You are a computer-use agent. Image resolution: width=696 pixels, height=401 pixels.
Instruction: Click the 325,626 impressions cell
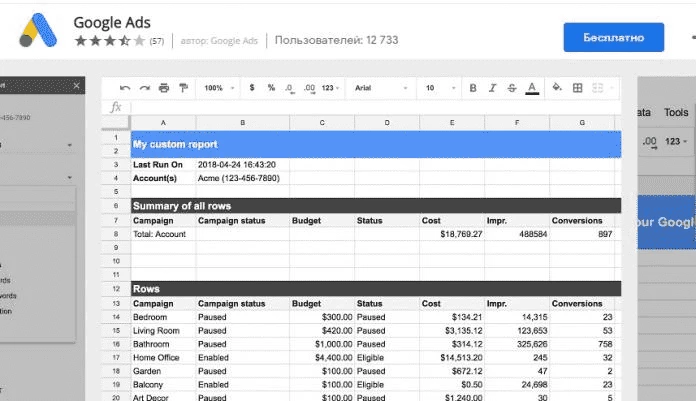click(x=517, y=344)
